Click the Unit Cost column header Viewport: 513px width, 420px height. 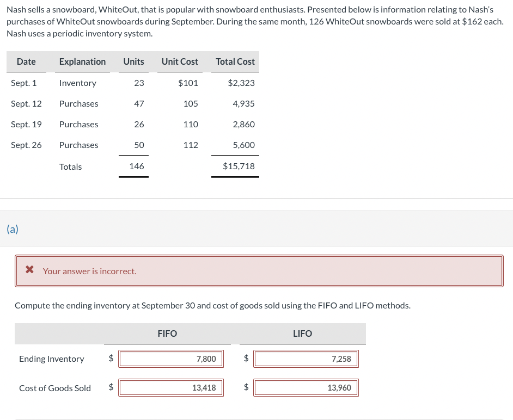click(x=180, y=61)
